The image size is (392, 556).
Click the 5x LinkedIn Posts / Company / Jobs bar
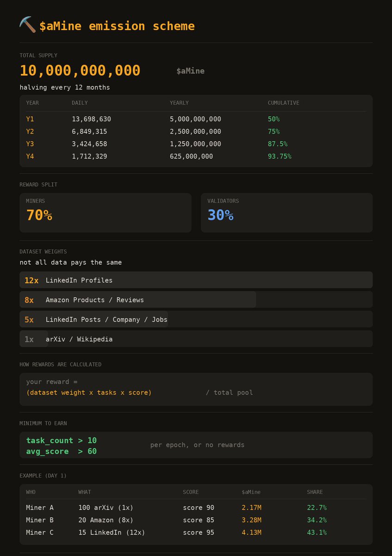click(x=196, y=319)
